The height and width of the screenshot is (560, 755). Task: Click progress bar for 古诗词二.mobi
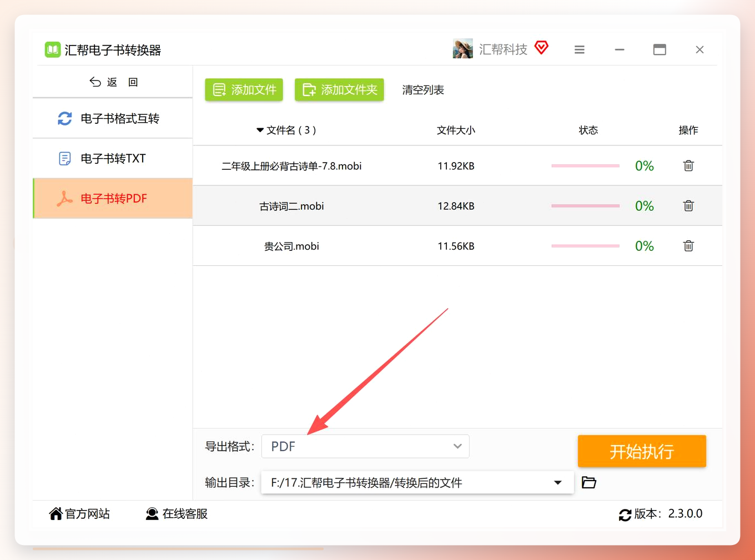point(585,206)
